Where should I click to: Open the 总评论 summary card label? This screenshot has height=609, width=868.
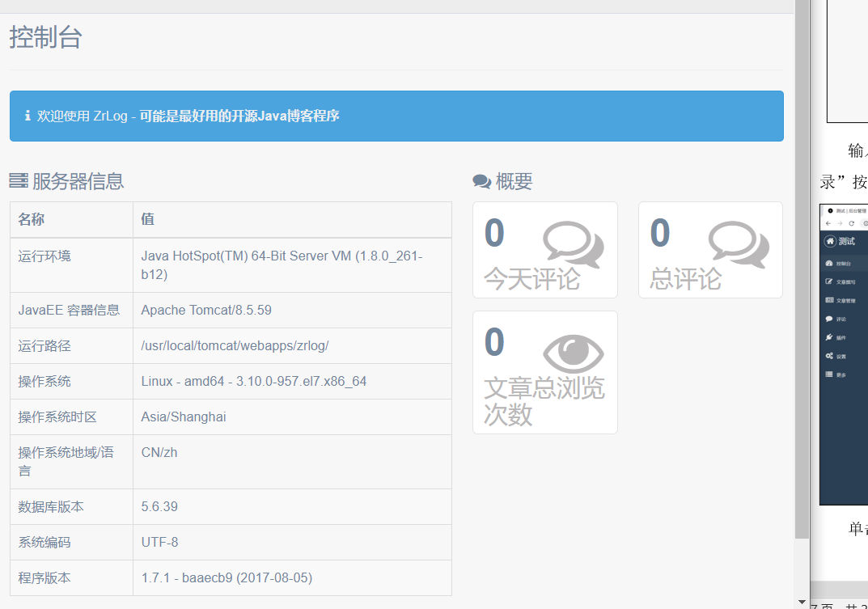tap(685, 278)
